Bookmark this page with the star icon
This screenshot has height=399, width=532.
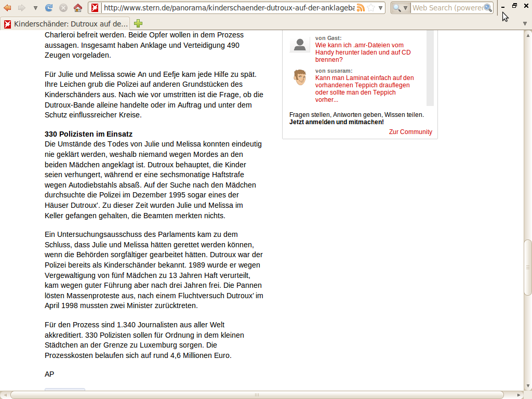tap(371, 8)
